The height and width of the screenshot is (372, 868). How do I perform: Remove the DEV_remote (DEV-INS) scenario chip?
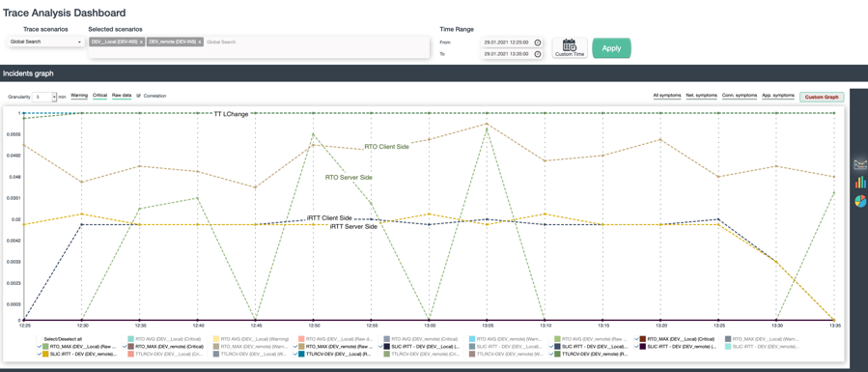pyautogui.click(x=199, y=43)
